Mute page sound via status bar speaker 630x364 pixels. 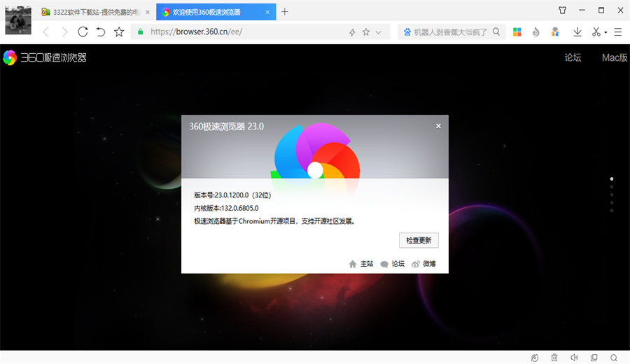[x=574, y=358]
